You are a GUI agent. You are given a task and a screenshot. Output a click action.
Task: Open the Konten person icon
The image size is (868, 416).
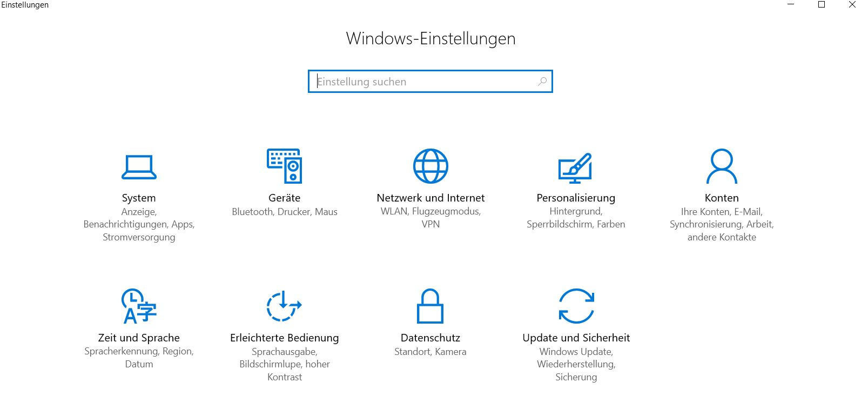tap(722, 166)
